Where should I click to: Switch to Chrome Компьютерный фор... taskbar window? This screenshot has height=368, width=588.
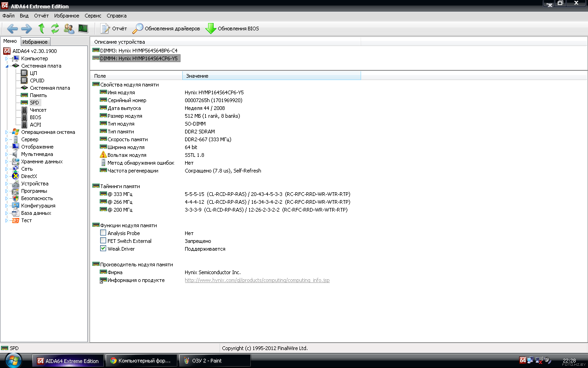pos(141,361)
